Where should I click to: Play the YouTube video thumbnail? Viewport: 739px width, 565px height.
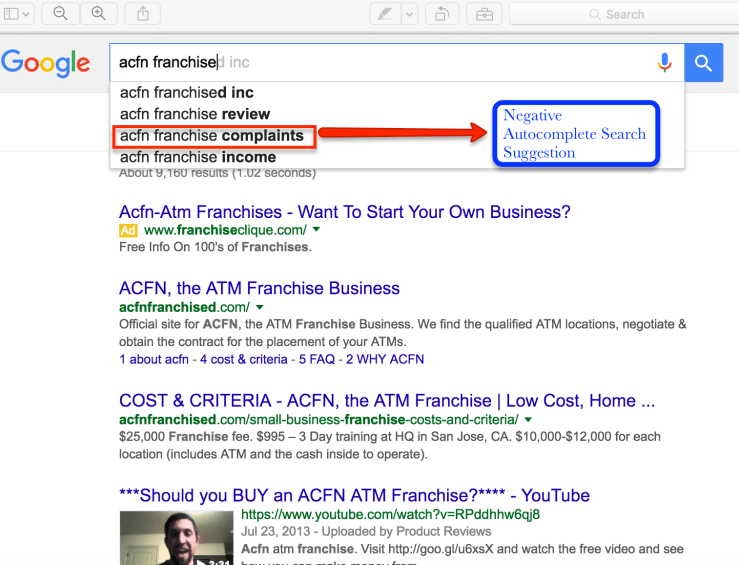pos(176,538)
